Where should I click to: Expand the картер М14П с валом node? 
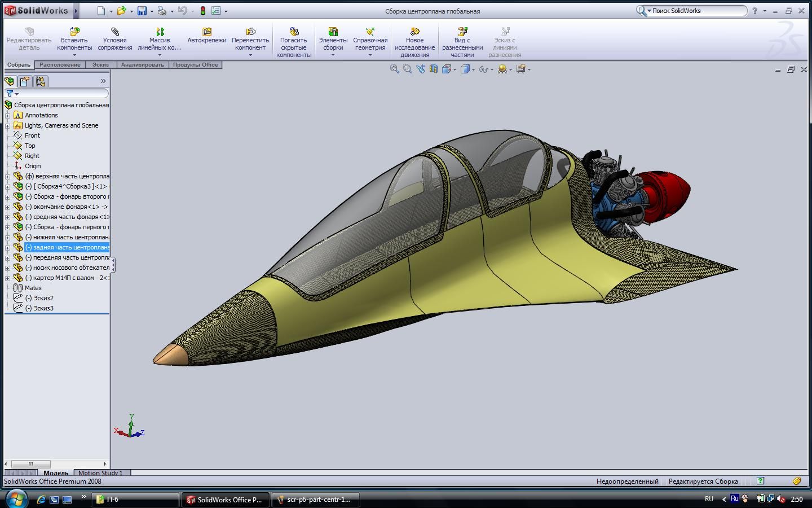point(8,278)
